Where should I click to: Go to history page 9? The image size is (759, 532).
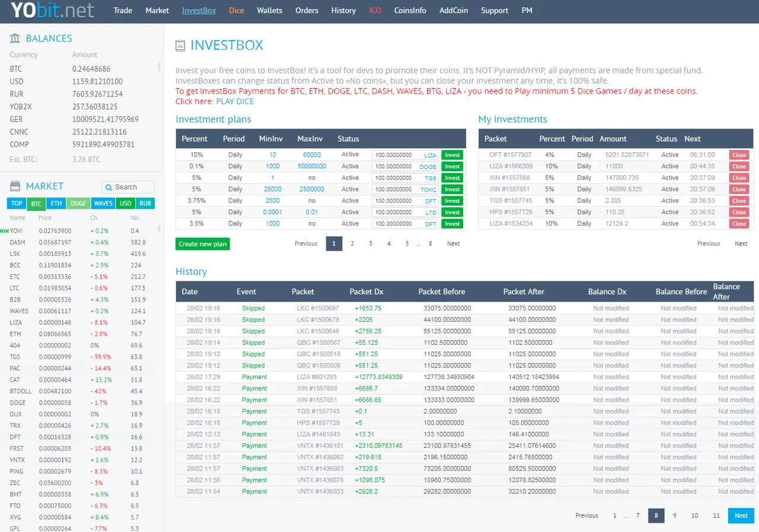[675, 515]
